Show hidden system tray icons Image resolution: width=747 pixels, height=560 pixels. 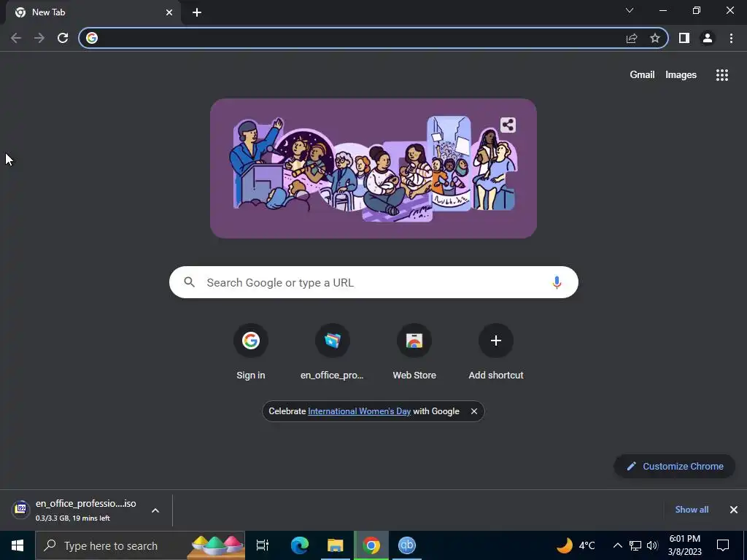pos(617,545)
